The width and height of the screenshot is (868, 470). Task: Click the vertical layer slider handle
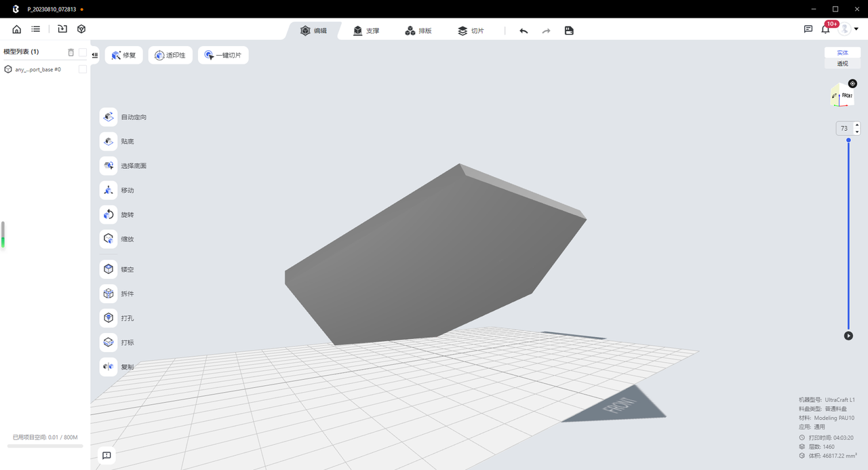tap(848, 140)
